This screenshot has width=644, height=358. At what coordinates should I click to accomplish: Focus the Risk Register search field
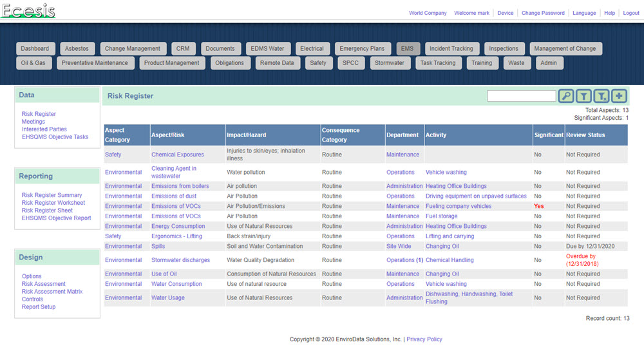521,96
